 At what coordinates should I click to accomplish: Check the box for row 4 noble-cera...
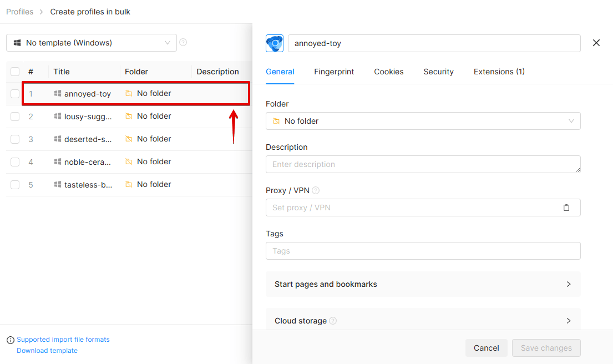[x=15, y=162]
